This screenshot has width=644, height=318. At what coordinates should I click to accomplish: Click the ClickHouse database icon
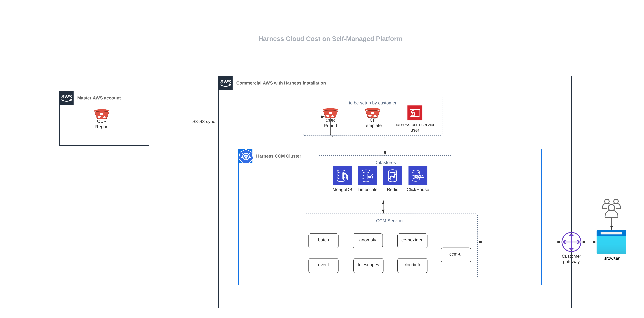coord(418,176)
